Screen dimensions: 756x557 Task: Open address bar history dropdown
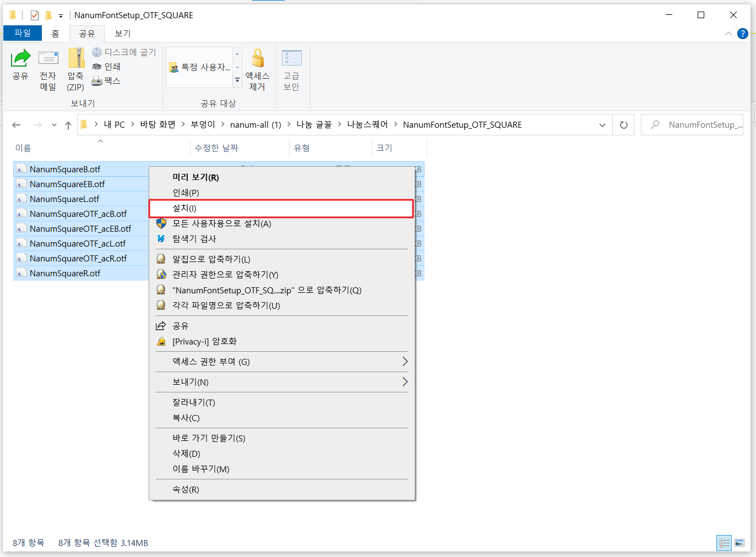(x=602, y=125)
